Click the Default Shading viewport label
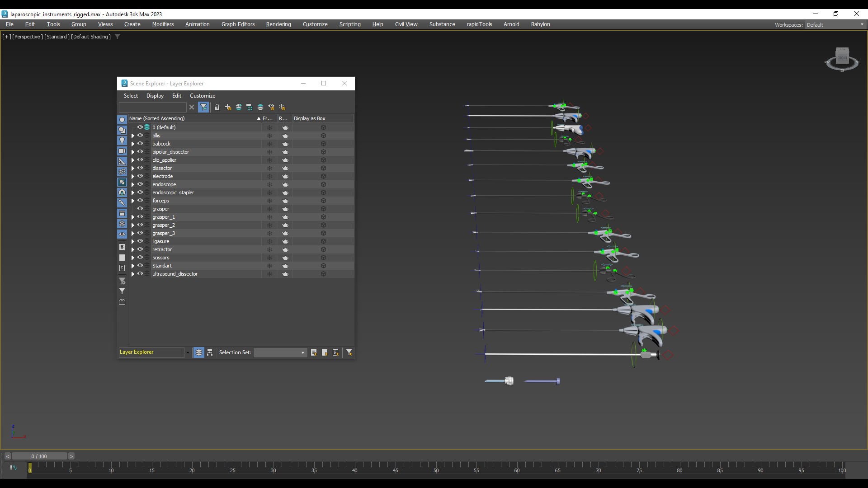The height and width of the screenshot is (488, 868). (91, 37)
